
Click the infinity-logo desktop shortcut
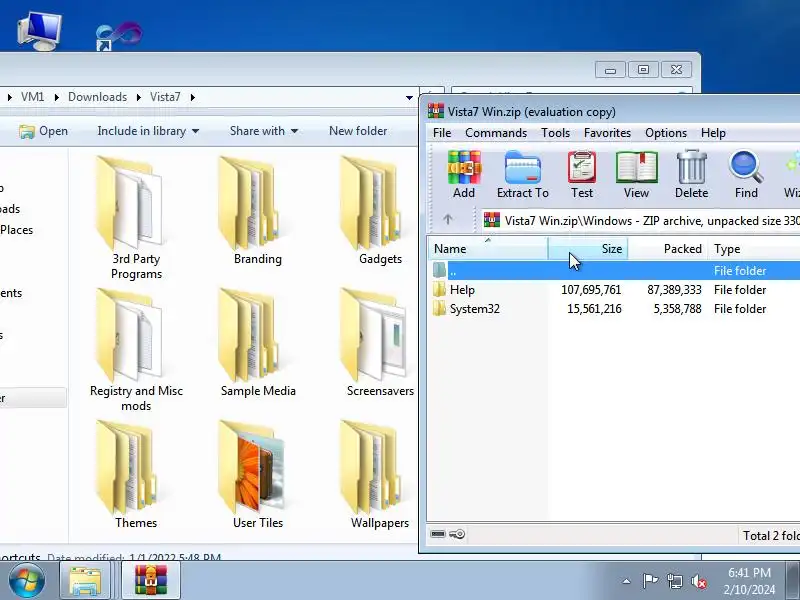[x=119, y=36]
